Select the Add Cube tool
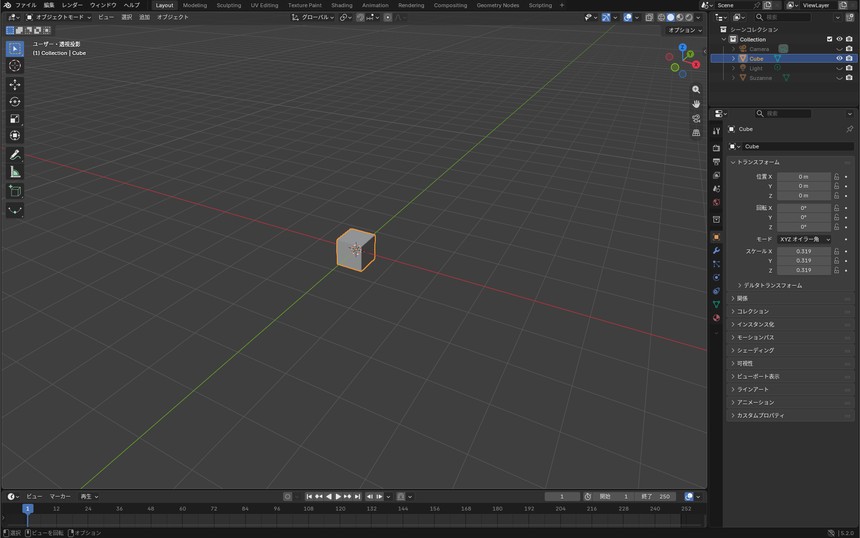Viewport: 860px width, 538px height. click(15, 191)
